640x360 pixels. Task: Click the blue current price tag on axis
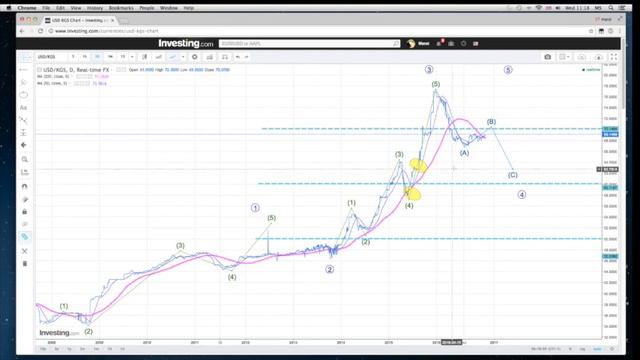coord(611,134)
